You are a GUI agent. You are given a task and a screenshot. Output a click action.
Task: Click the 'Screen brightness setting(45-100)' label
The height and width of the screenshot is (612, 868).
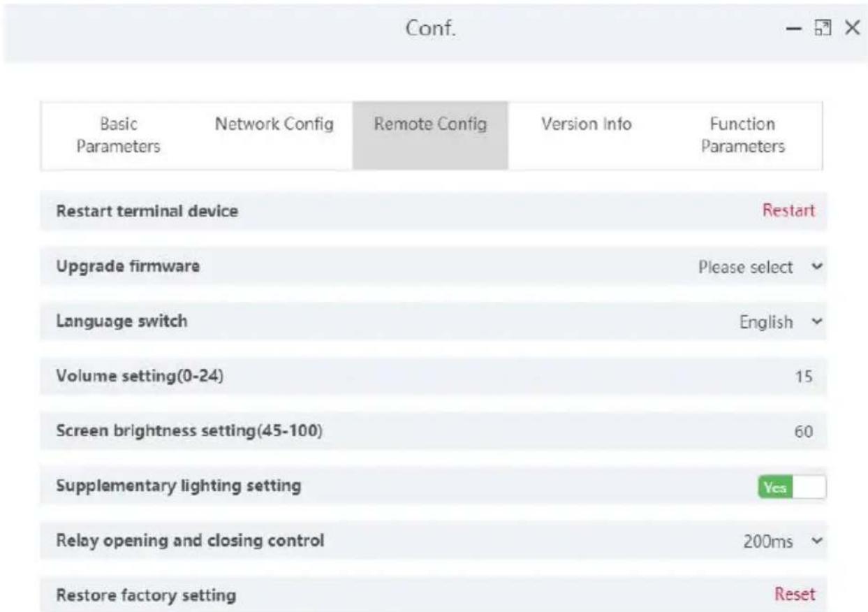[x=189, y=432]
